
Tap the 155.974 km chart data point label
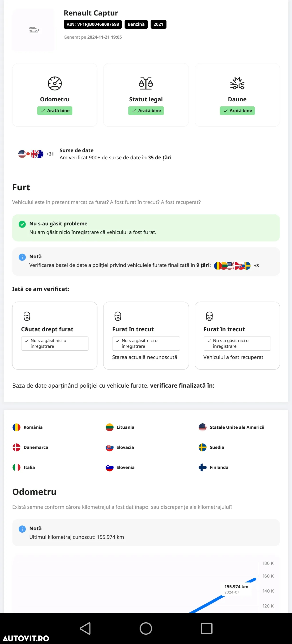click(x=236, y=589)
